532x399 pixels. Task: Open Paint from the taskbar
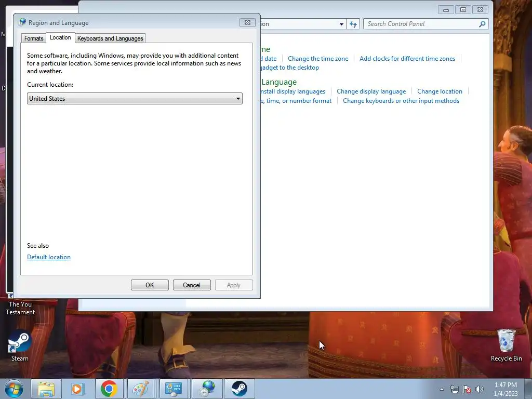140,389
